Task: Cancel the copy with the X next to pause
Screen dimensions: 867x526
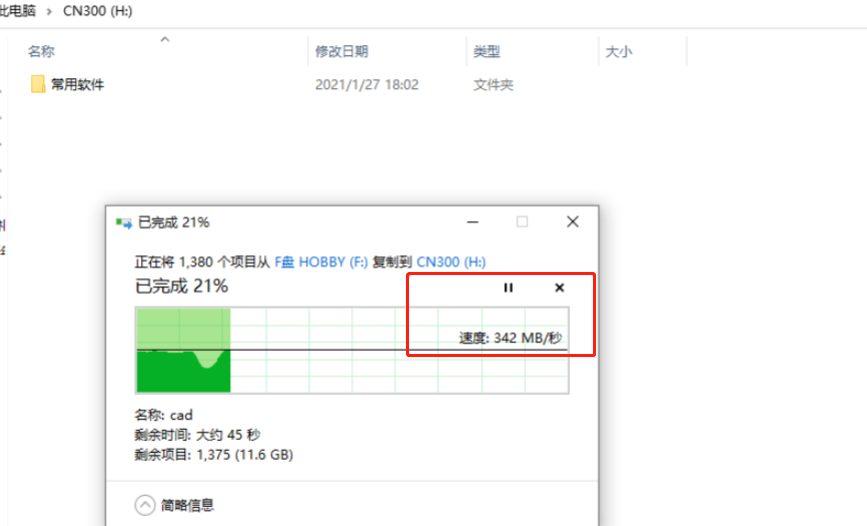Action: [x=560, y=288]
